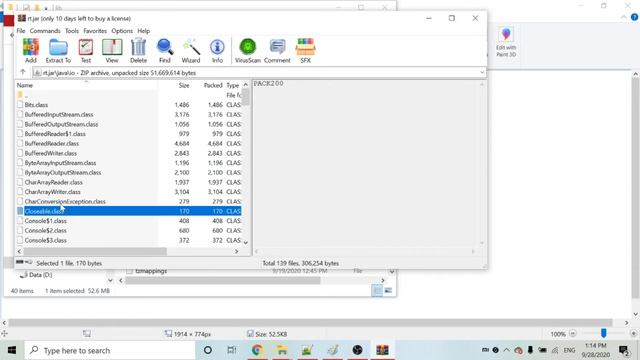
Task: Open the Options menu
Action: point(122,31)
